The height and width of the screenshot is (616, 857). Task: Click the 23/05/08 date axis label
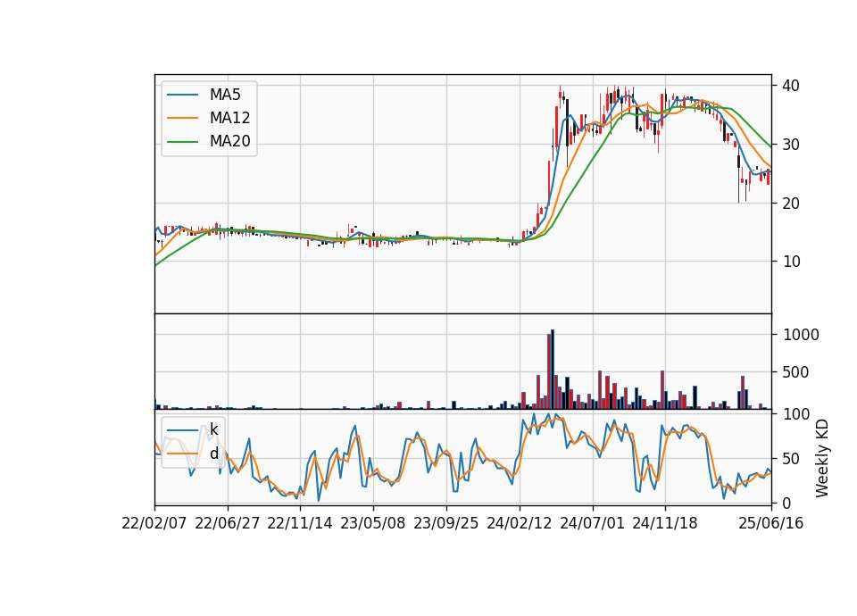coord(373,523)
